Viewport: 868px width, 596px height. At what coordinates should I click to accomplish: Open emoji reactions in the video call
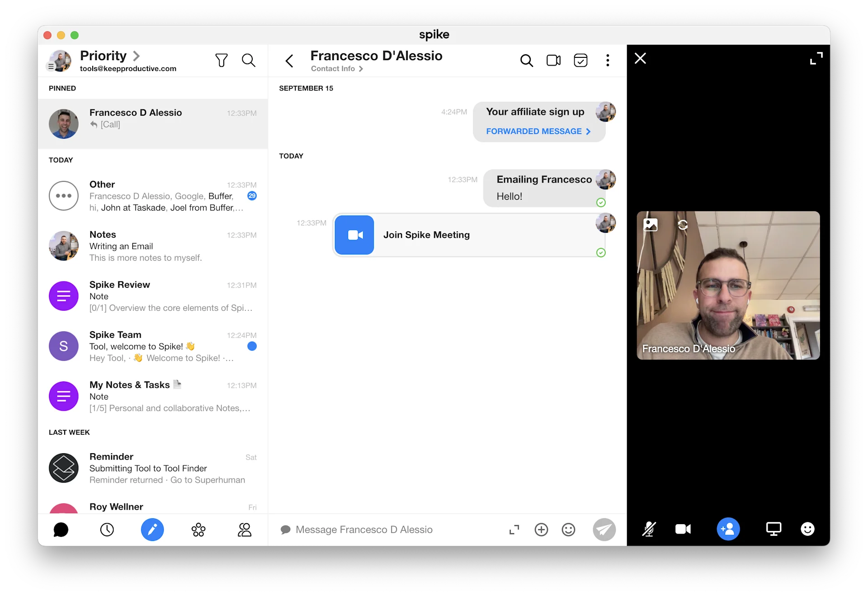807,529
